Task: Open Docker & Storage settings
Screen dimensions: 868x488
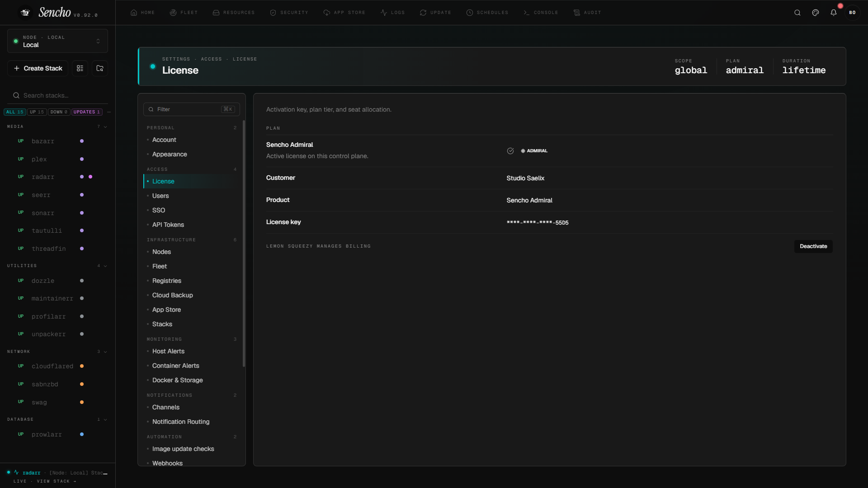Action: pos(192,380)
